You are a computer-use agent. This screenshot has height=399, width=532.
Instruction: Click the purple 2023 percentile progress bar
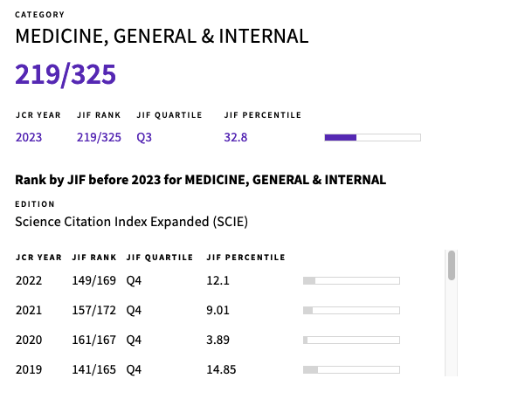click(372, 137)
